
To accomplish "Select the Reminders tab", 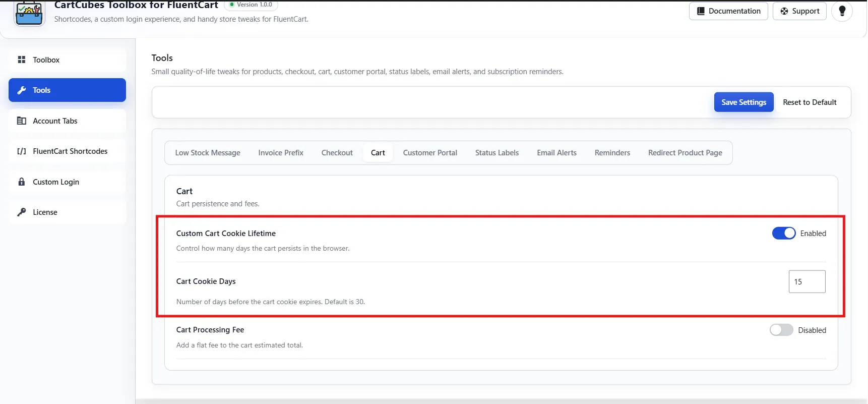I will click(612, 153).
